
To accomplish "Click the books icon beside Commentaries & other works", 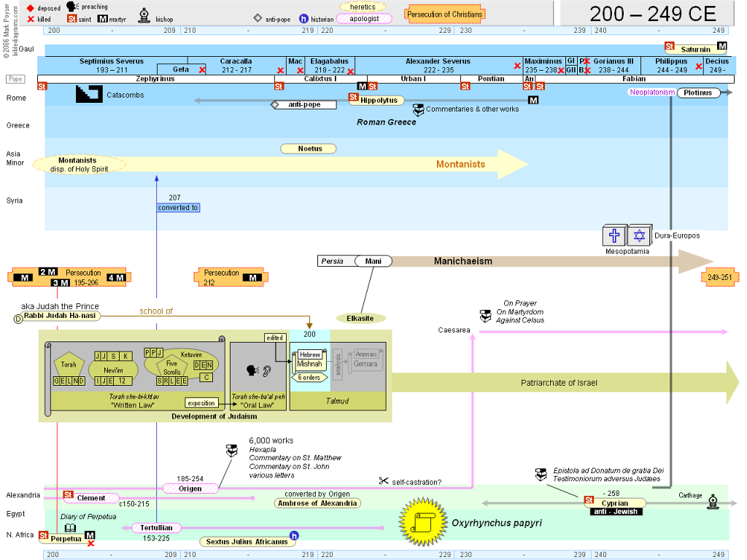I will tap(418, 109).
